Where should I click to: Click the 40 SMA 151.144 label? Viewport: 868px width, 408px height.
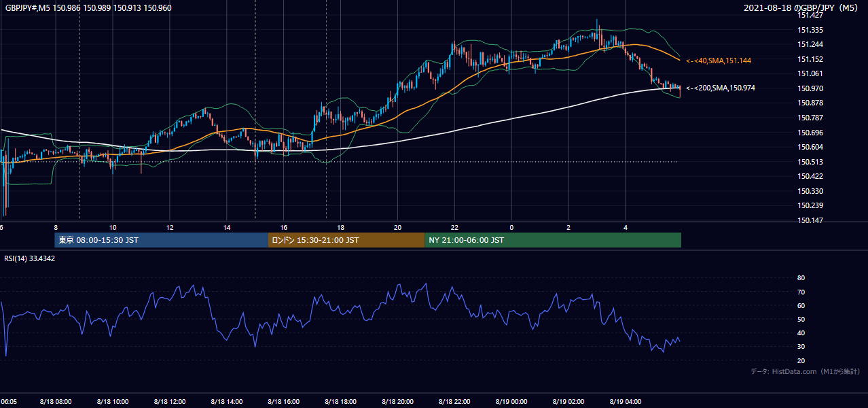pos(718,61)
